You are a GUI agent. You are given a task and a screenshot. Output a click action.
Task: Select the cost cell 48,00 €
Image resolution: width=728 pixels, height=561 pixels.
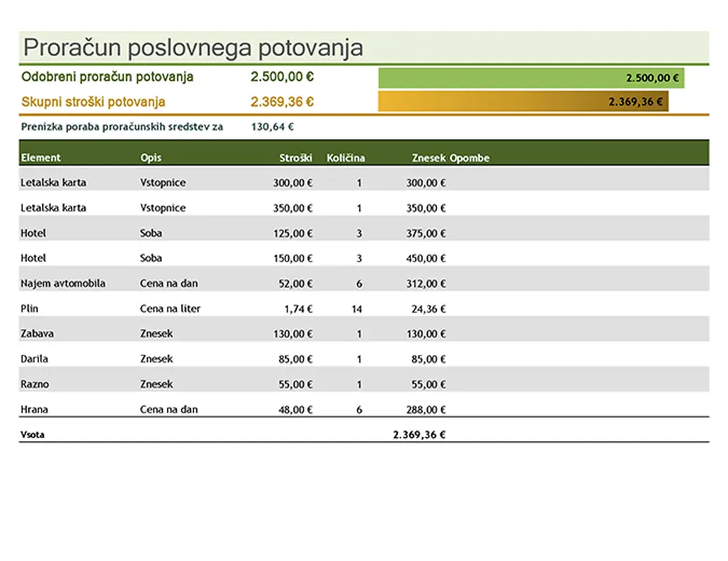tap(296, 409)
